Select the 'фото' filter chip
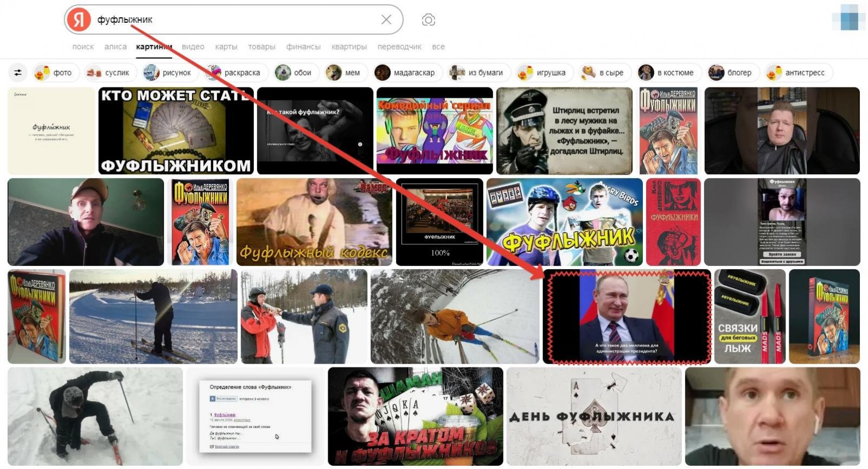This screenshot has width=868, height=469. point(56,73)
